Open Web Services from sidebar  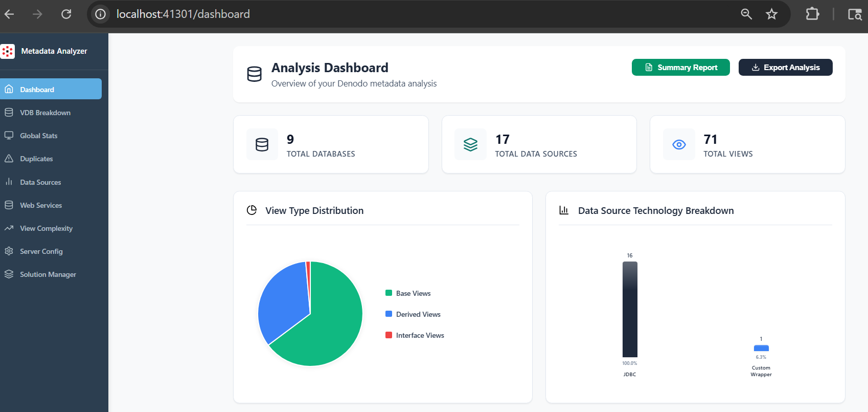[51, 205]
